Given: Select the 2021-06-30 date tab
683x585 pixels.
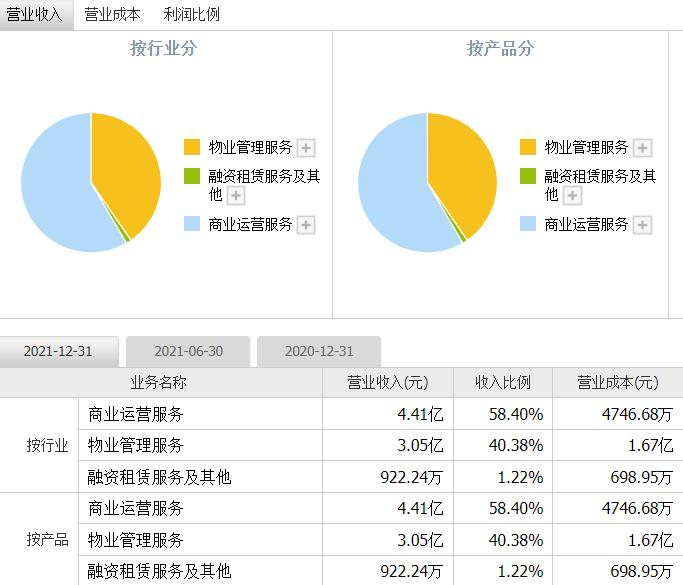Looking at the screenshot, I should coord(188,351).
